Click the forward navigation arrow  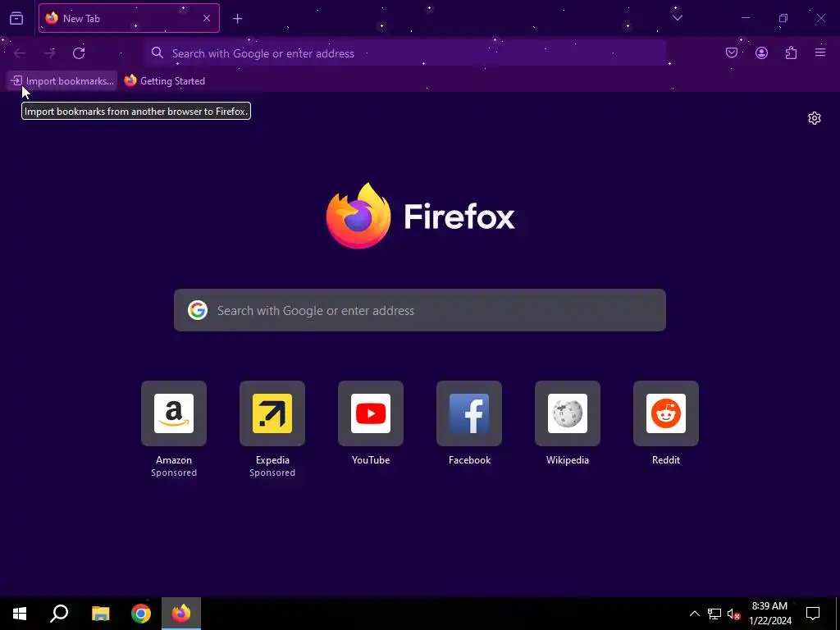pyautogui.click(x=49, y=53)
